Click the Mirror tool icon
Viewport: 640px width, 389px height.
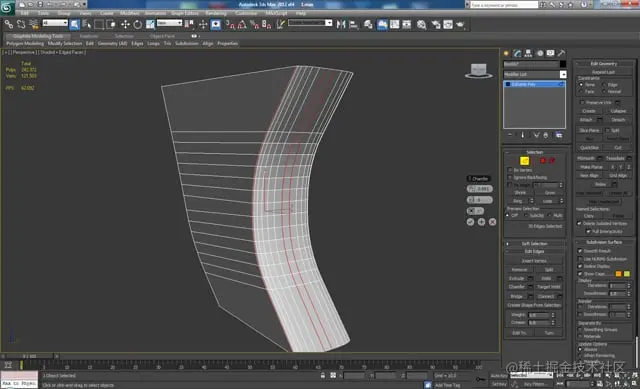tap(341, 24)
